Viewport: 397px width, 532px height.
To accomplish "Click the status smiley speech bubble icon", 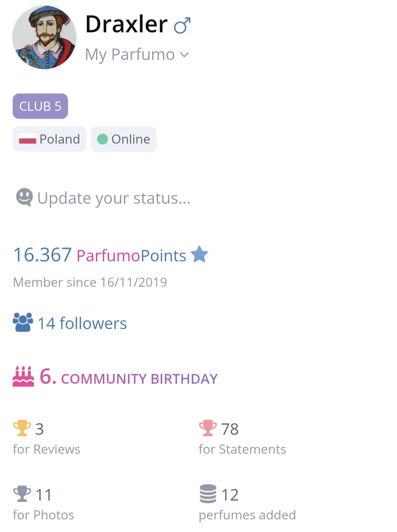I will point(24,197).
